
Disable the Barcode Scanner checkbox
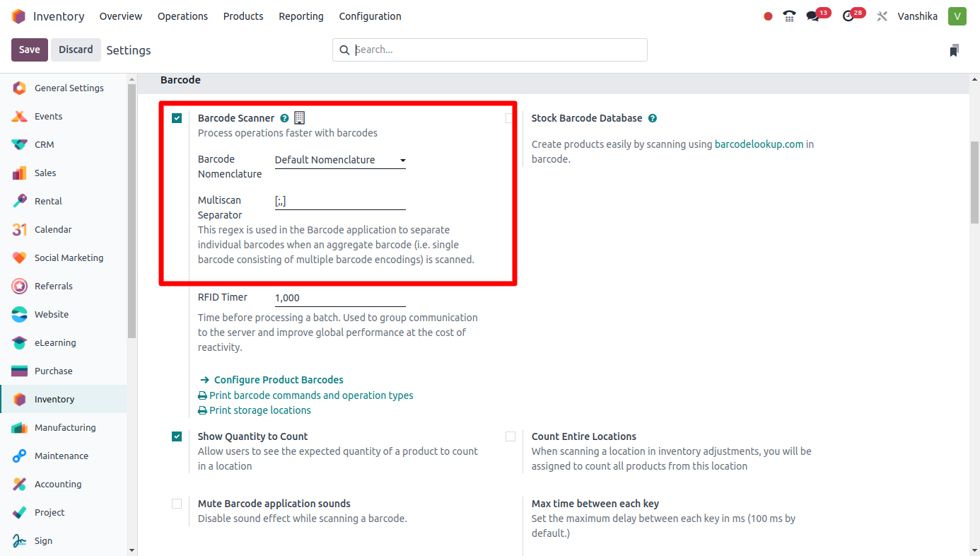click(177, 118)
